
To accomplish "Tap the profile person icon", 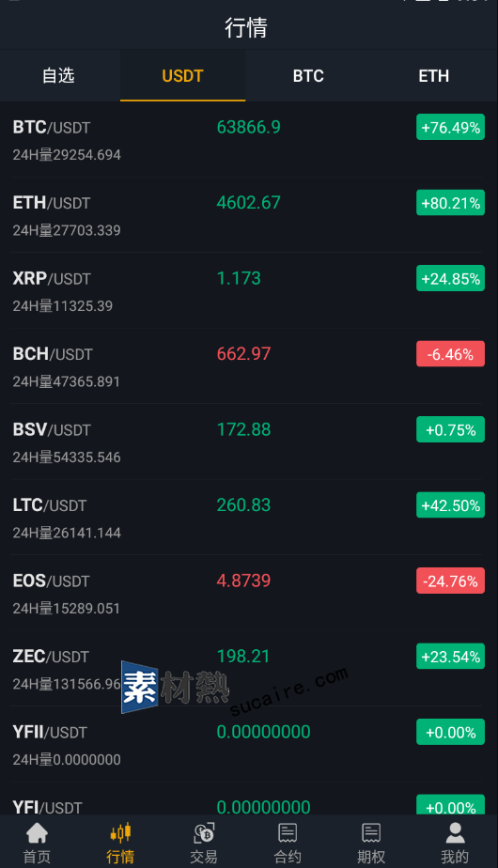I will point(455,832).
